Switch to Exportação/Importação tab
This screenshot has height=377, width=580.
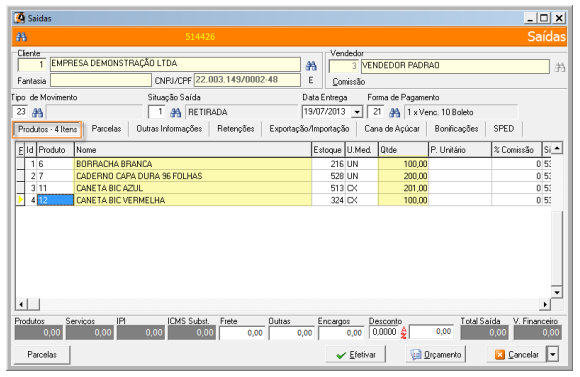pyautogui.click(x=309, y=129)
